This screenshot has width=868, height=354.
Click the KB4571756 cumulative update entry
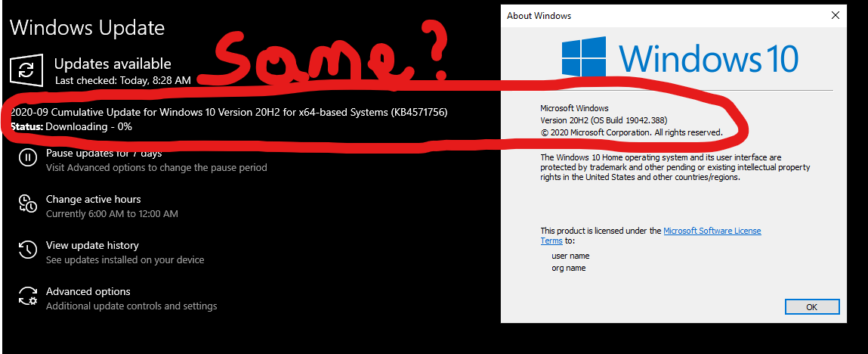(229, 113)
